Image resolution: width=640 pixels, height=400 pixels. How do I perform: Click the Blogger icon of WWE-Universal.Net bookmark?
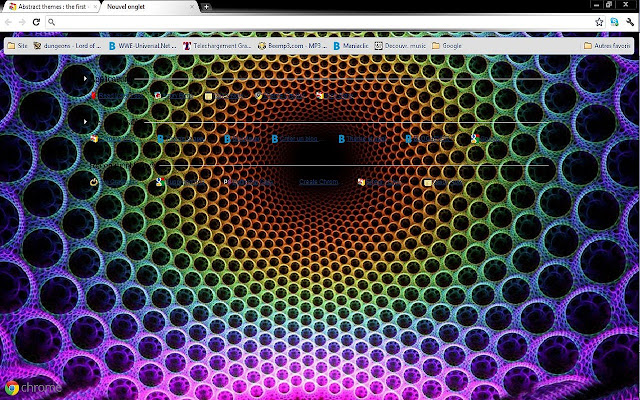112,46
